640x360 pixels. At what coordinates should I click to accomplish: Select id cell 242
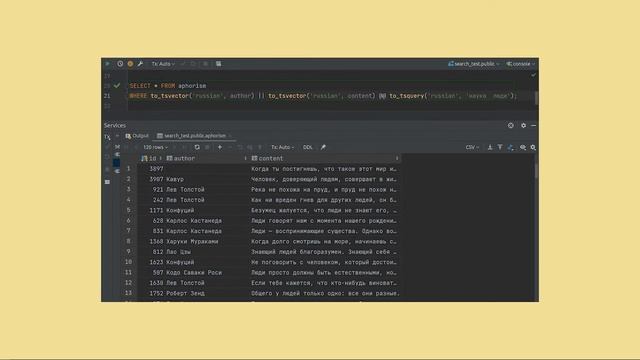click(151, 200)
